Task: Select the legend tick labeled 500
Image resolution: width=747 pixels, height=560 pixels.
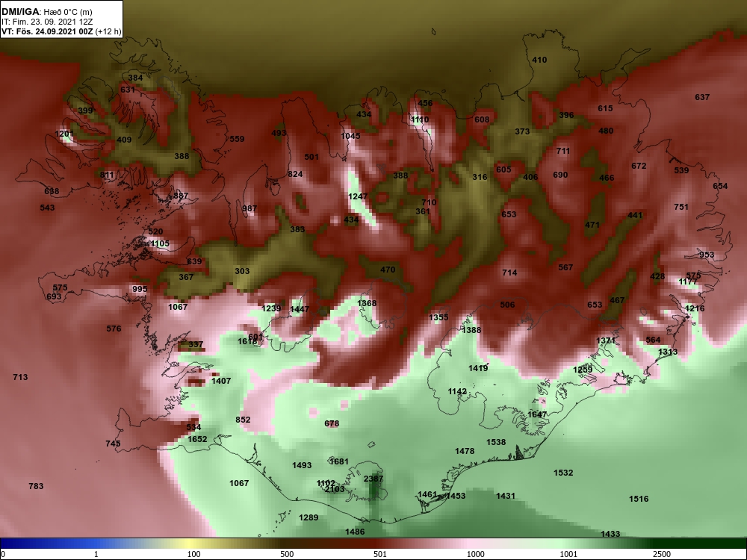Action: [287, 554]
